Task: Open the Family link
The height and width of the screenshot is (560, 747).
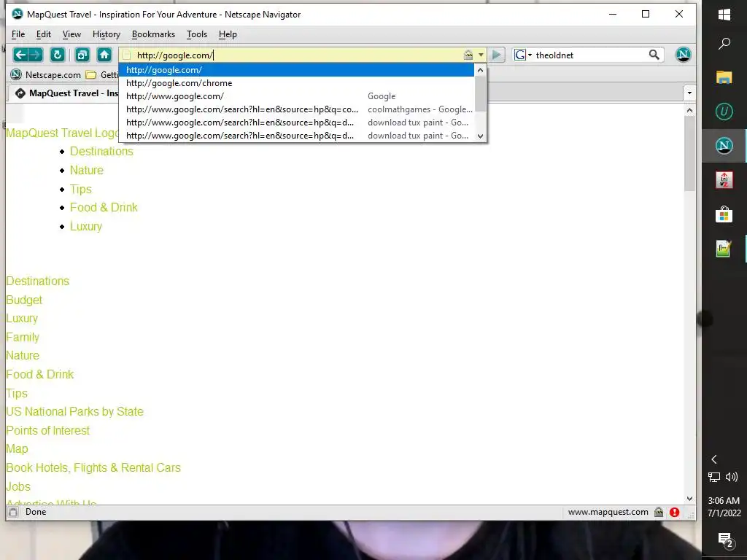Action: pyautogui.click(x=23, y=337)
